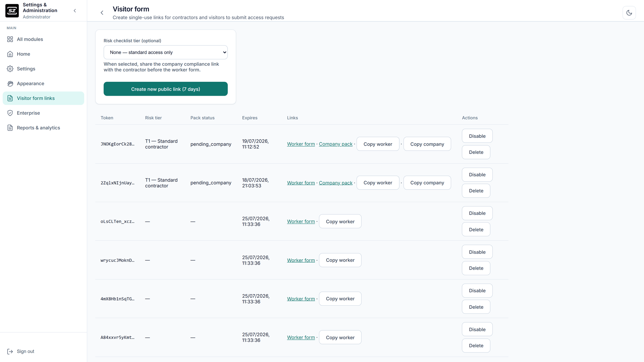The height and width of the screenshot is (362, 644).
Task: Collapse the sidebar with the chevron
Action: pos(75,11)
